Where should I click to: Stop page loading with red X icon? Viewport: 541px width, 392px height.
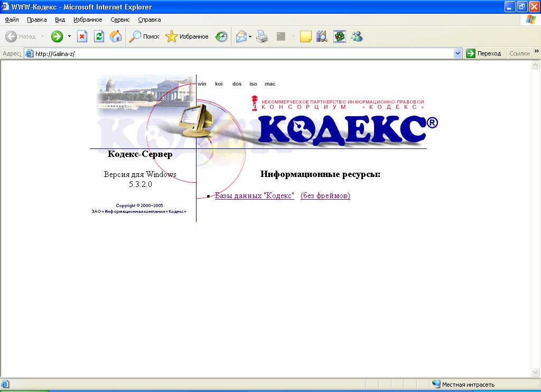(x=82, y=36)
